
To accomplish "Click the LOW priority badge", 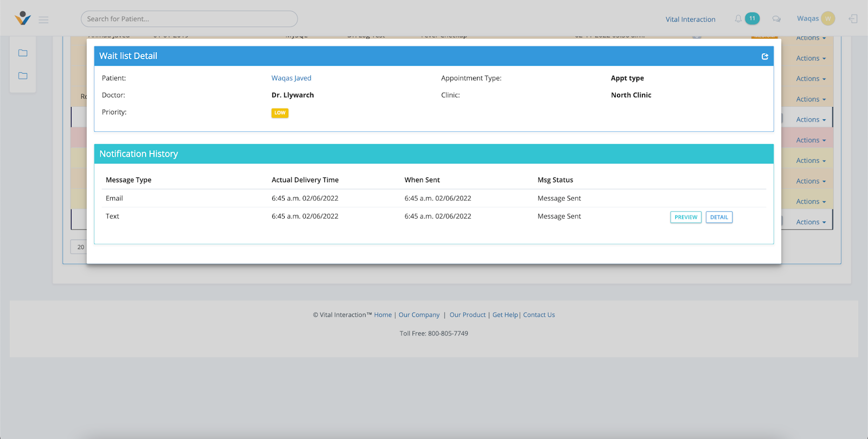I will click(280, 113).
